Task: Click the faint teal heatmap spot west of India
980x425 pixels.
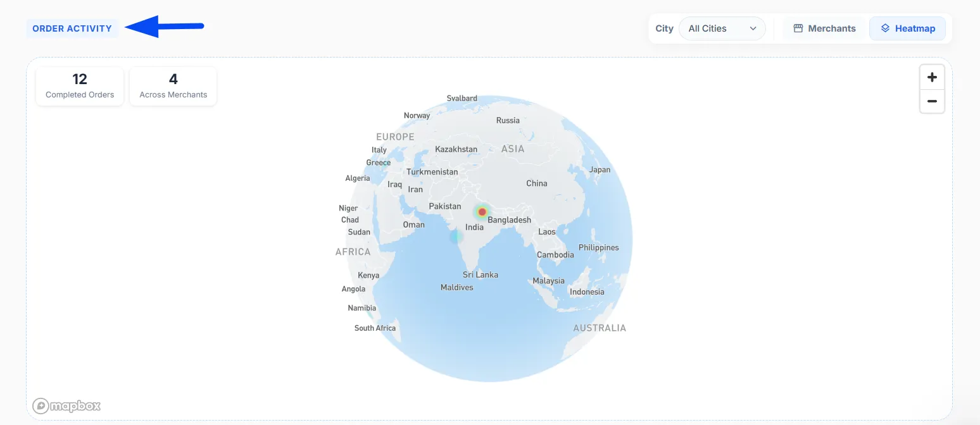Action: click(x=456, y=237)
